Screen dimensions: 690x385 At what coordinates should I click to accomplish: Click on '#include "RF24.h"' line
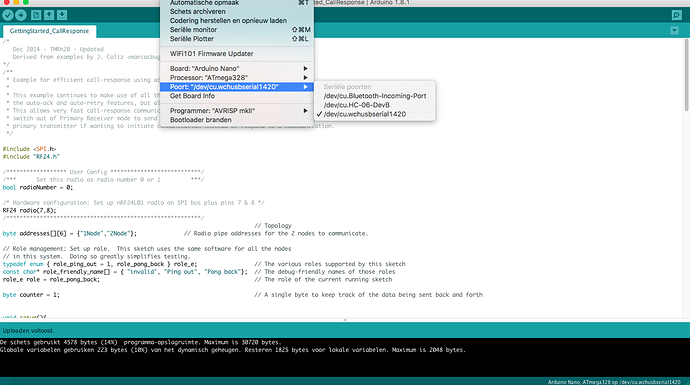tap(31, 157)
